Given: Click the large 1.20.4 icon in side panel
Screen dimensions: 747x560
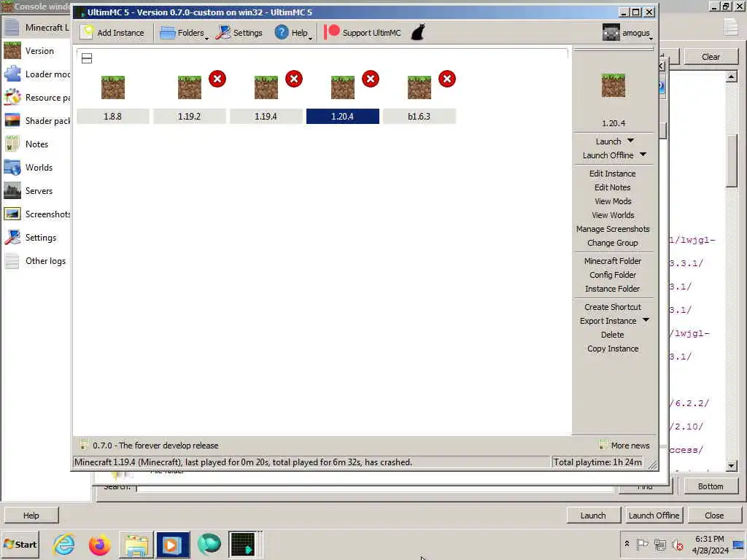Looking at the screenshot, I should pyautogui.click(x=613, y=86).
